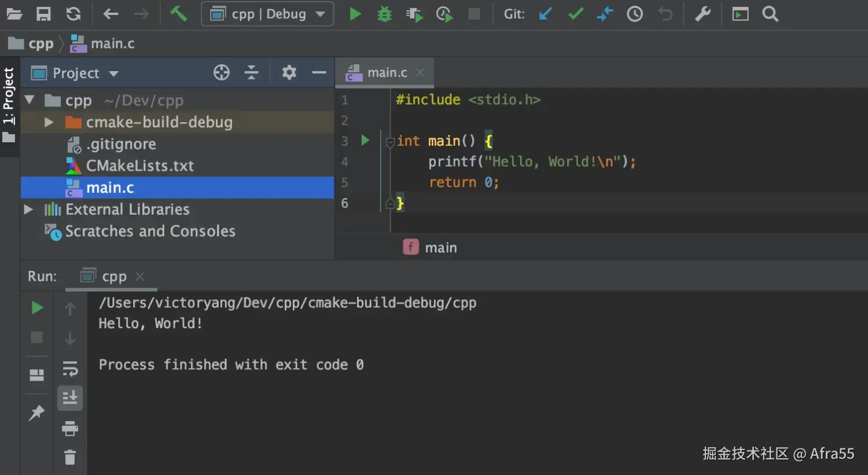The image size is (868, 475).
Task: Update project with the blue Git arrow
Action: pos(545,14)
